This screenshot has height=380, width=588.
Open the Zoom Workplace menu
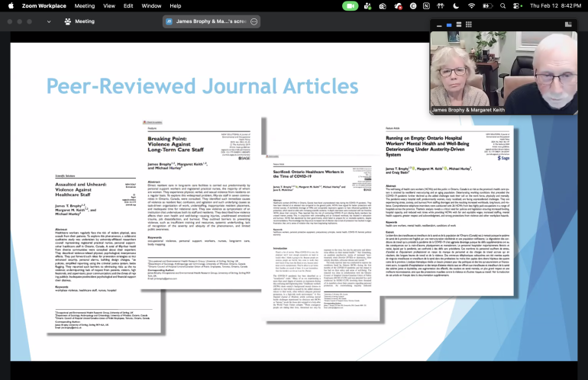pyautogui.click(x=44, y=5)
